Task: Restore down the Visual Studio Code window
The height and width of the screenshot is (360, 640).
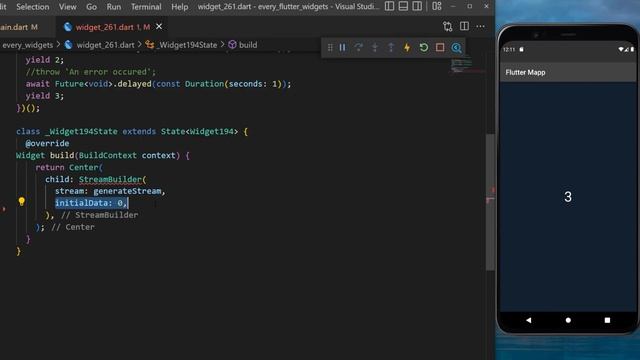Action: click(x=470, y=6)
